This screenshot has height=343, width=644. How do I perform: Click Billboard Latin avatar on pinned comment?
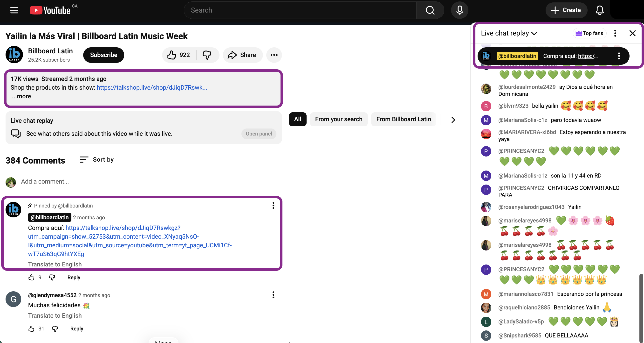13,210
